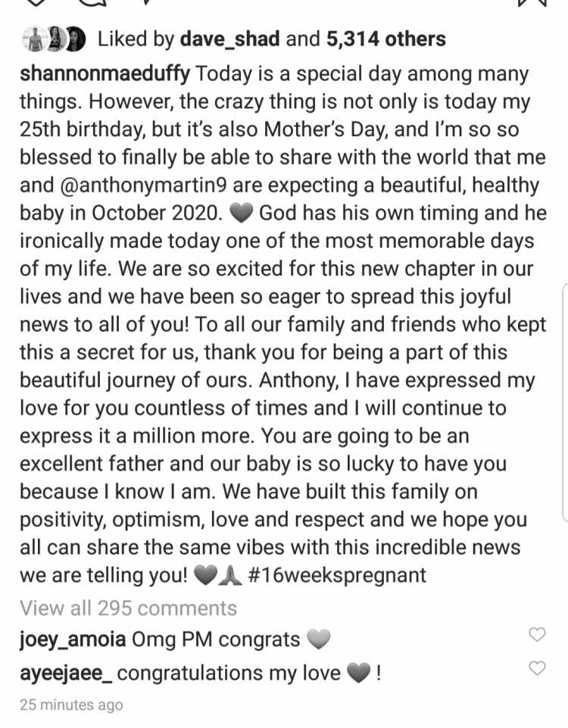Tap the partially visible like heart at top-left
The height and width of the screenshot is (728, 568).
[36, 2]
